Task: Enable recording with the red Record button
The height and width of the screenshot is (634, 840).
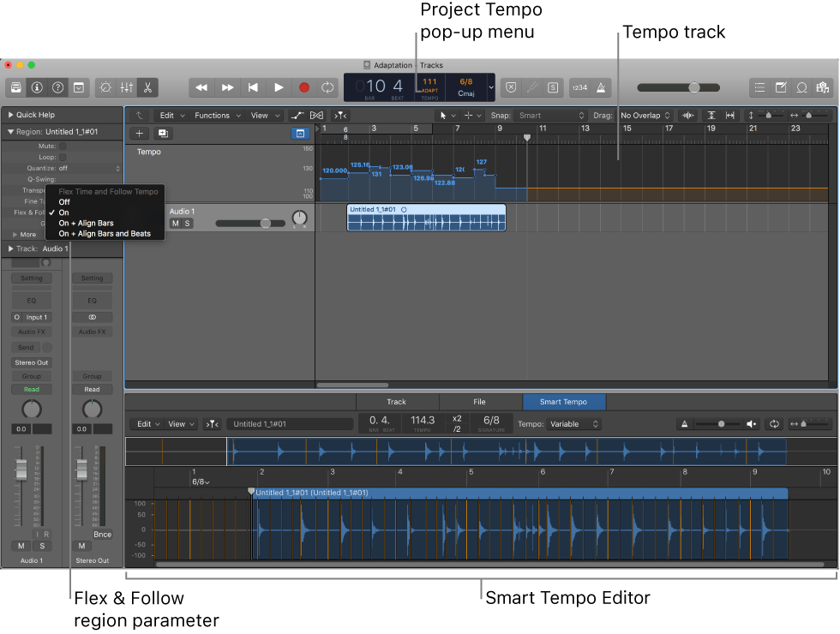Action: point(303,87)
